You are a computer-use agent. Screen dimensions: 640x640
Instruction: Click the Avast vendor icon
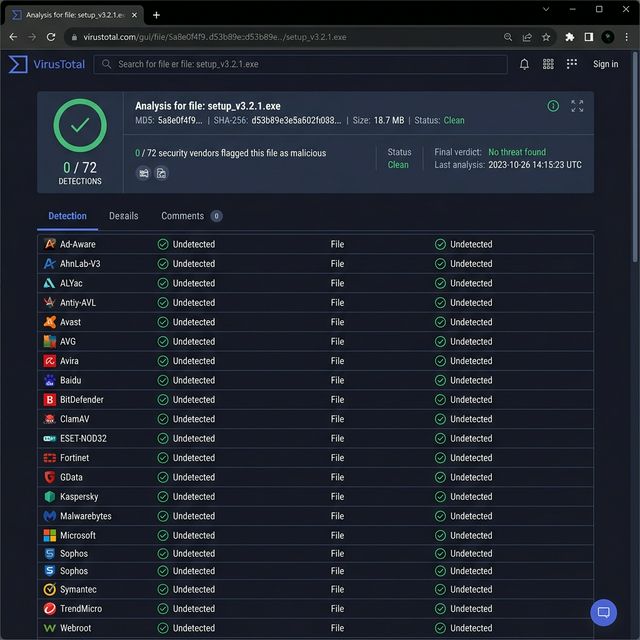point(50,322)
